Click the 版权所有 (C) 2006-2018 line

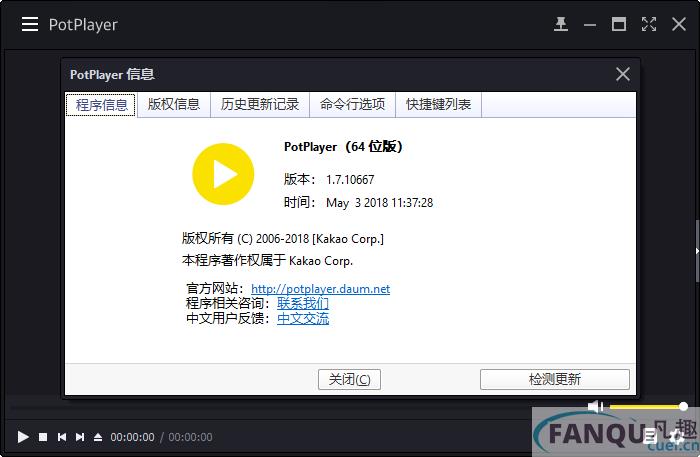click(x=283, y=239)
